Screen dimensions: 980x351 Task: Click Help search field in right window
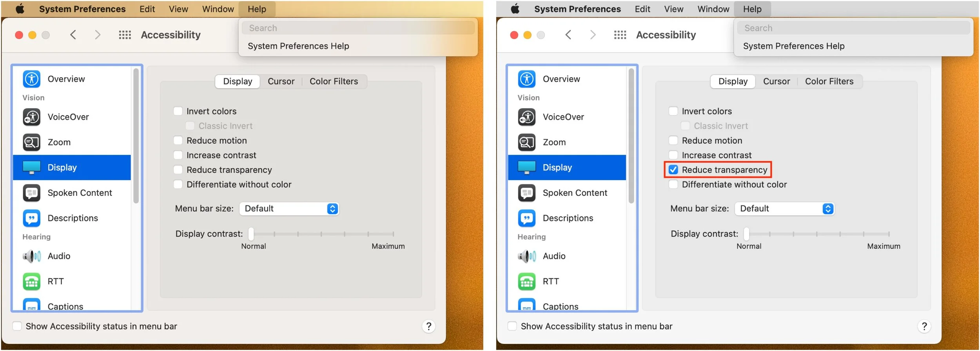coord(853,28)
